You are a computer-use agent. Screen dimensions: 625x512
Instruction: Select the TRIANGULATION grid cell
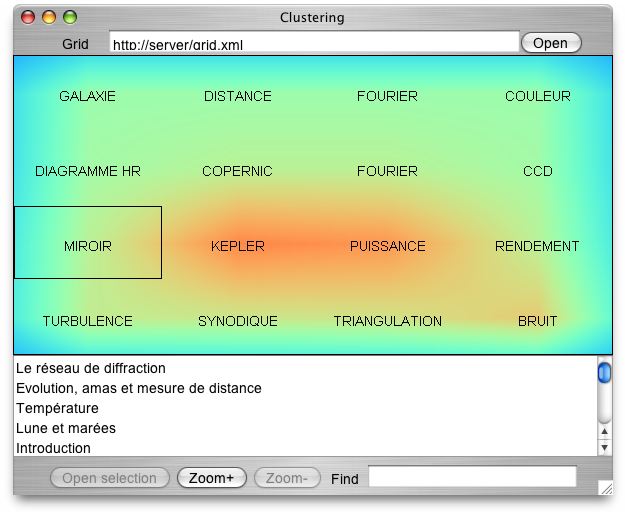(x=388, y=321)
